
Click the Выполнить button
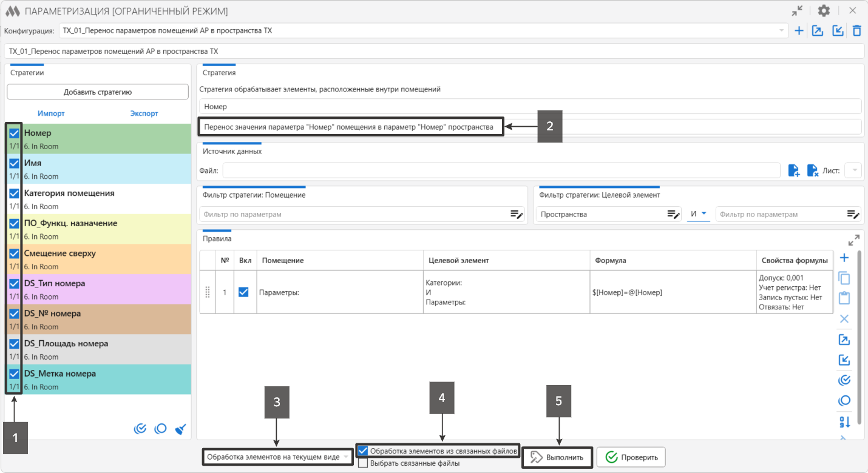click(x=557, y=457)
